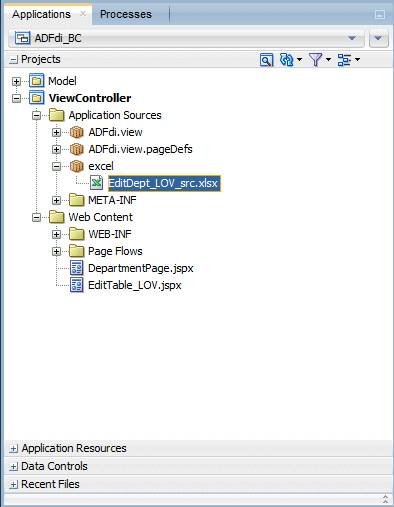The width and height of the screenshot is (394, 507).
Task: Click the panel resize arrows at bottom
Action: pos(385,499)
